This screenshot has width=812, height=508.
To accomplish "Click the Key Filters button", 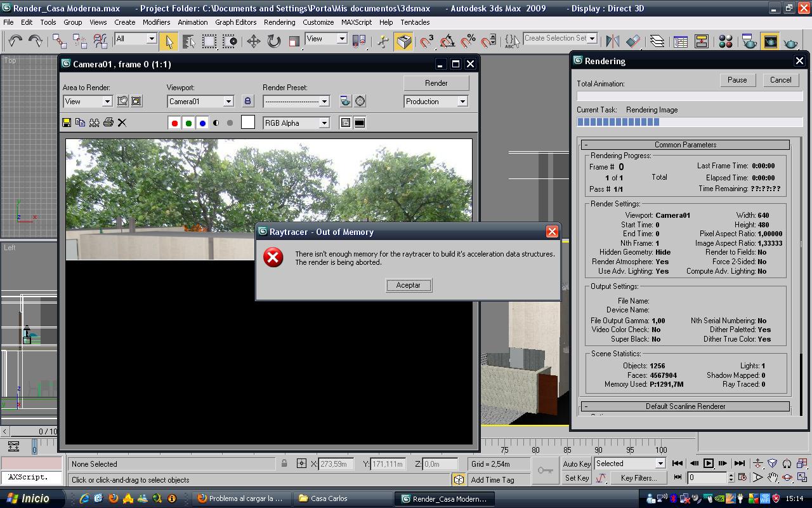I will [x=638, y=478].
